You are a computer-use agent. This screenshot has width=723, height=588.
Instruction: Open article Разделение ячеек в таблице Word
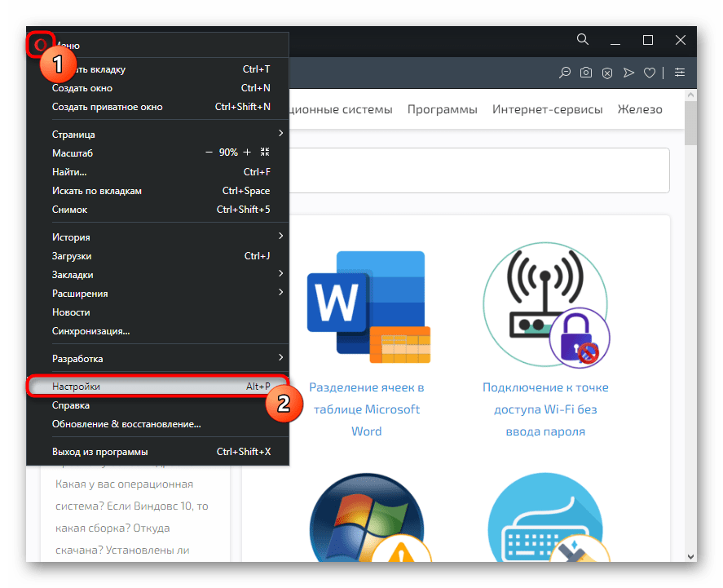click(x=366, y=409)
